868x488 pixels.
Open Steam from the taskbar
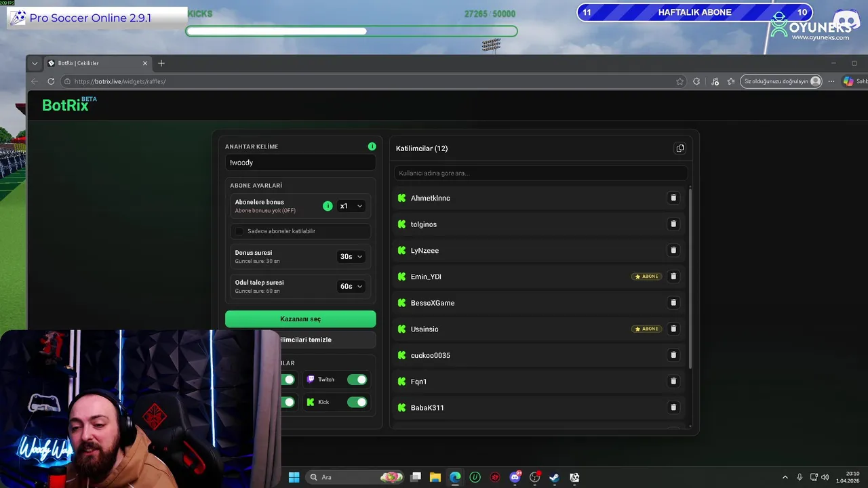coord(554,477)
